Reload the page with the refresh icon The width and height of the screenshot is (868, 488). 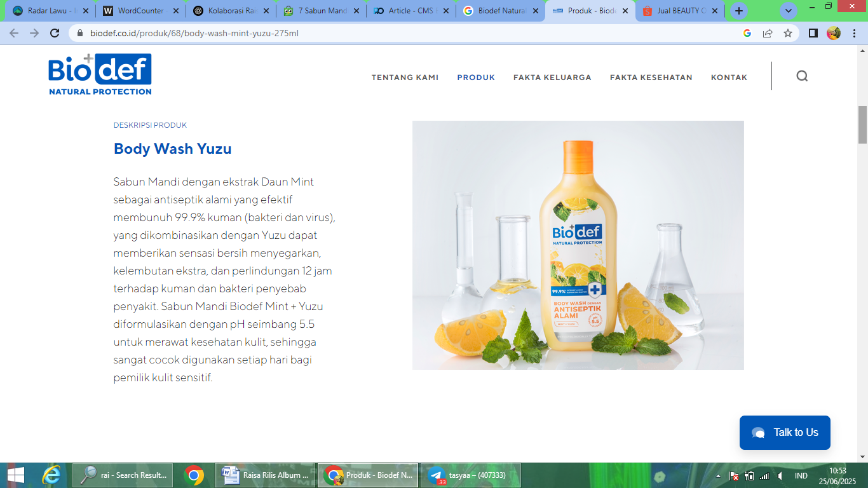(55, 33)
